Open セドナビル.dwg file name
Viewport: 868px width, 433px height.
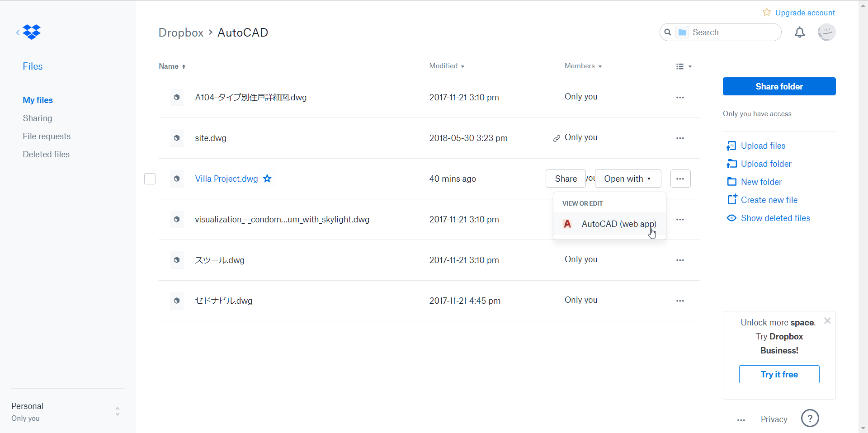pos(223,301)
